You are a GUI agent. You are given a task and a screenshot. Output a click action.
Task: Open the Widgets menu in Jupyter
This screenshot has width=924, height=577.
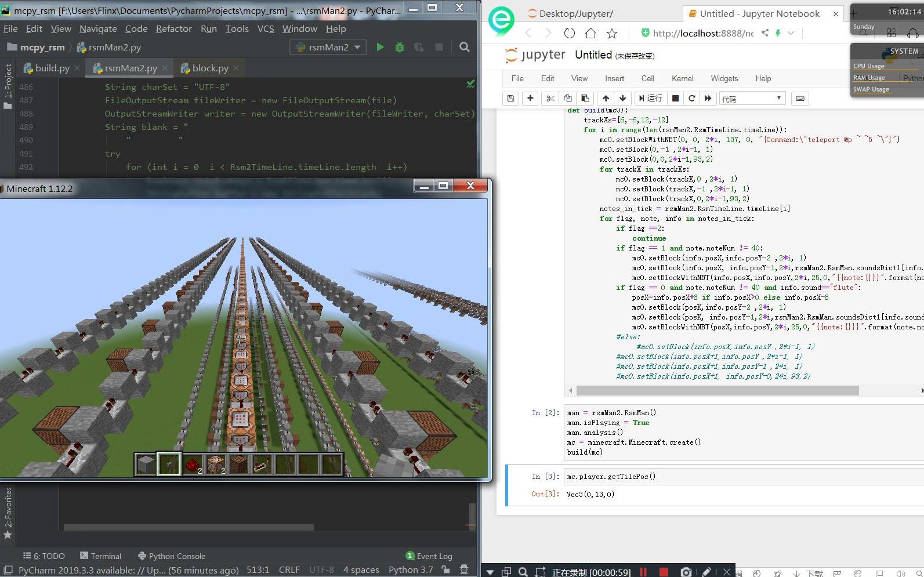724,78
